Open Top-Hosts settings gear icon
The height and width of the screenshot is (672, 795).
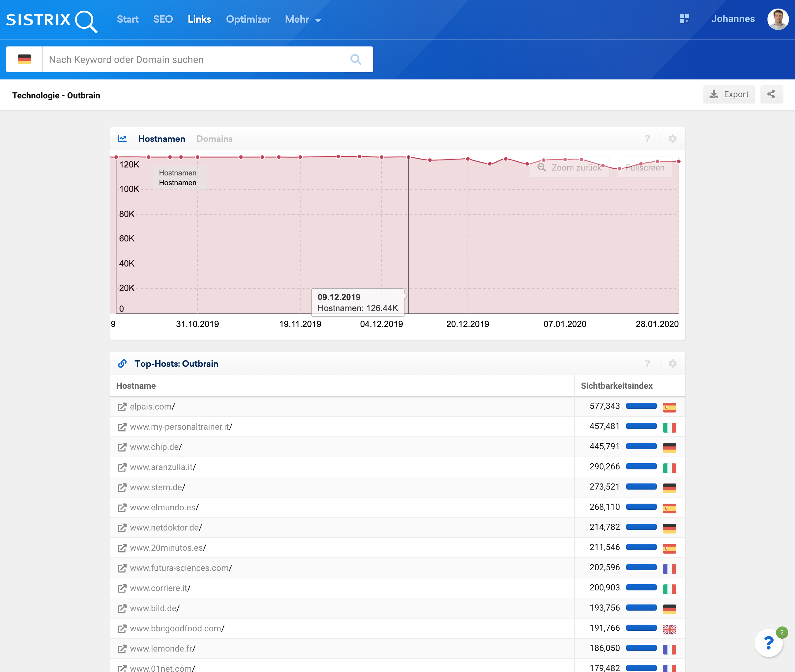[672, 363]
